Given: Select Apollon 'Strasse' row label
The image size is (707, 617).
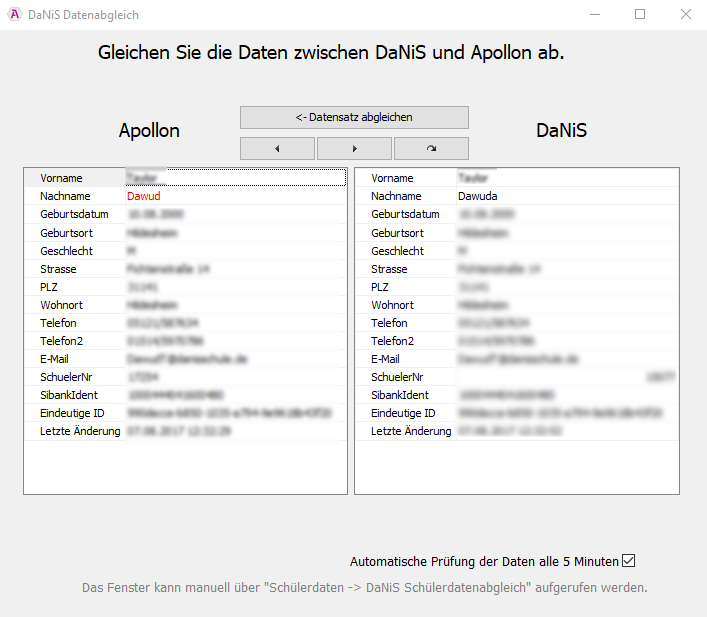Looking at the screenshot, I should click(58, 269).
